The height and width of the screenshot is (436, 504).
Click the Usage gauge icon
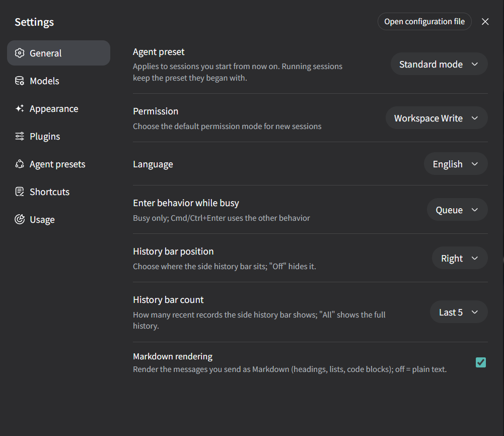point(20,219)
